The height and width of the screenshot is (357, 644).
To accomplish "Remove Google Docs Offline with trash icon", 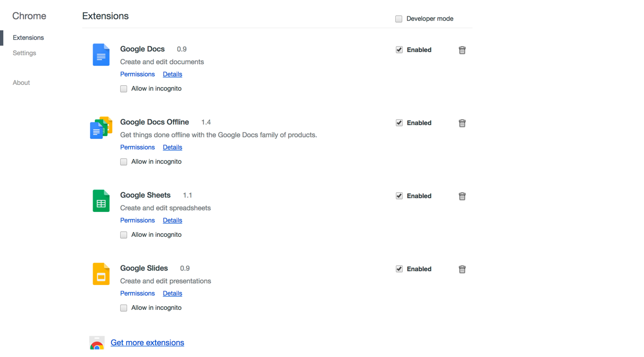I will pos(462,123).
